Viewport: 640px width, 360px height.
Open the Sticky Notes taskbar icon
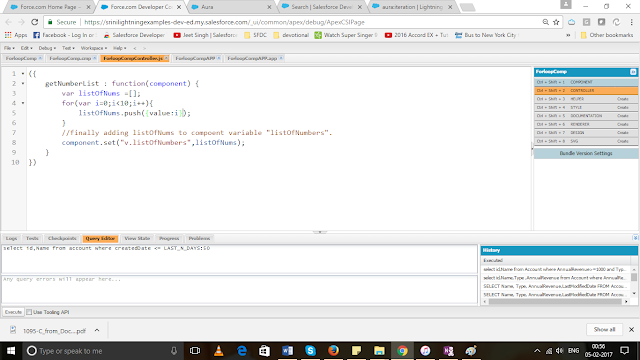[x=356, y=351]
